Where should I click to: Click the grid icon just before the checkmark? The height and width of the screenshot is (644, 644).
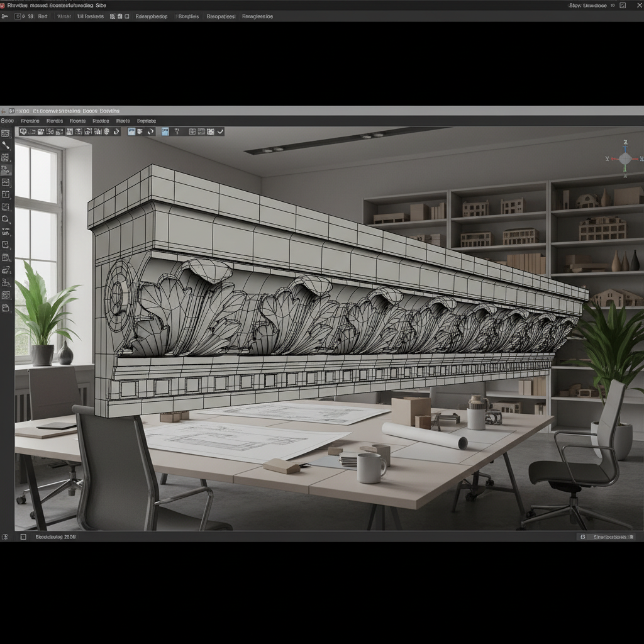[x=210, y=131]
